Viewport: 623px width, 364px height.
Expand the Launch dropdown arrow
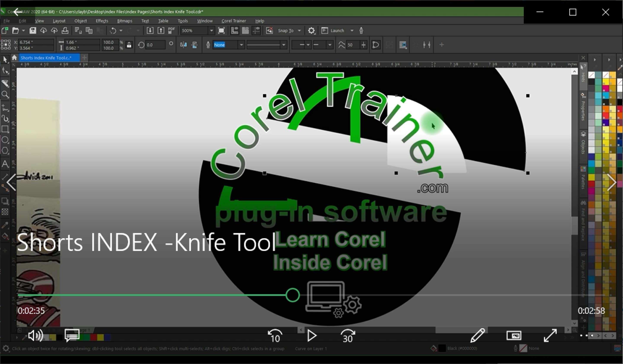(352, 31)
